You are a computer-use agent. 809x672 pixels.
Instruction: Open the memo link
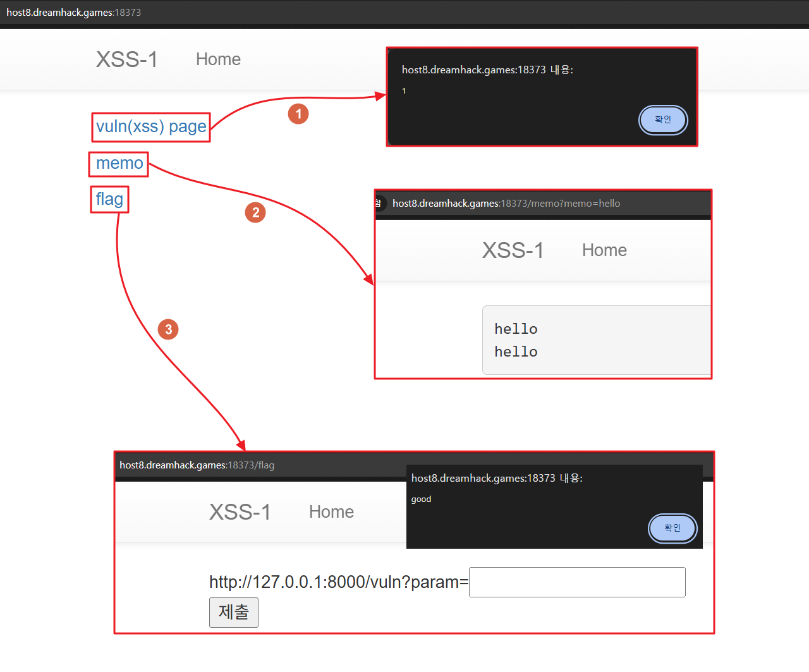pos(119,164)
